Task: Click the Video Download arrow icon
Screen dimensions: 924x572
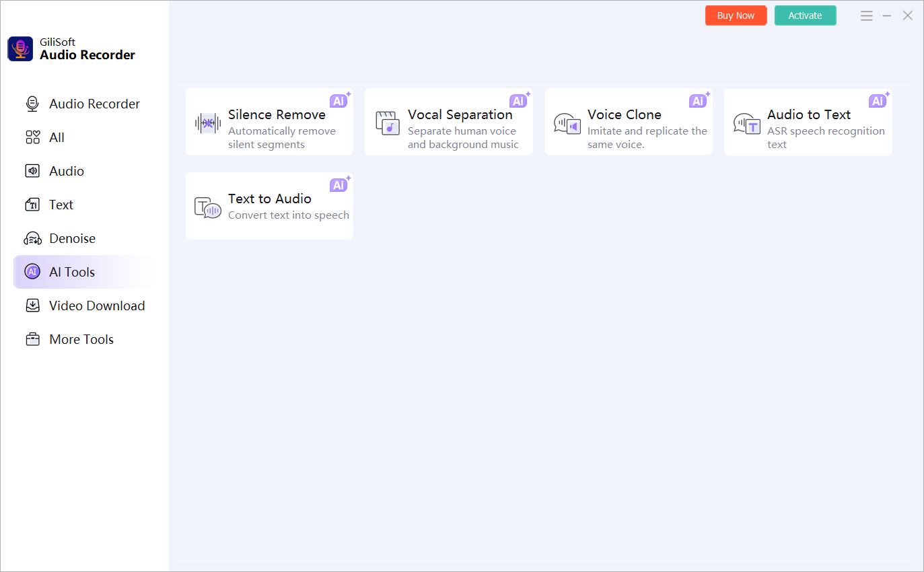Action: coord(32,306)
